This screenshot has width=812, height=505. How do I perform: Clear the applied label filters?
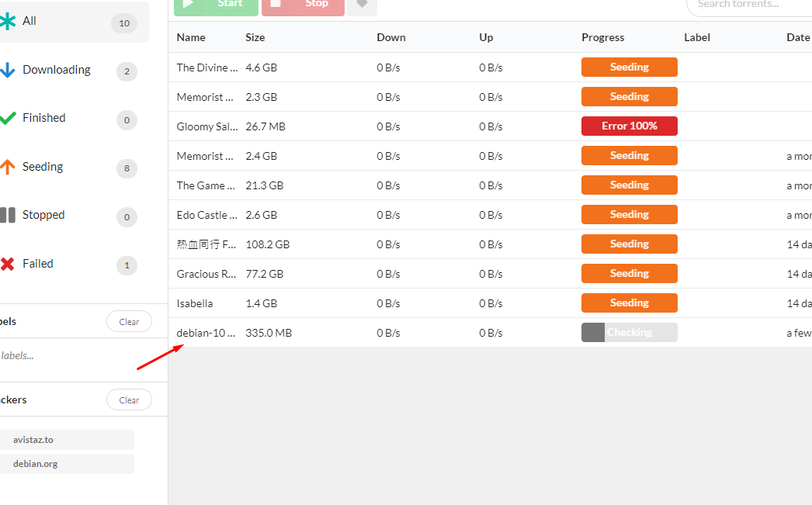pyautogui.click(x=129, y=321)
